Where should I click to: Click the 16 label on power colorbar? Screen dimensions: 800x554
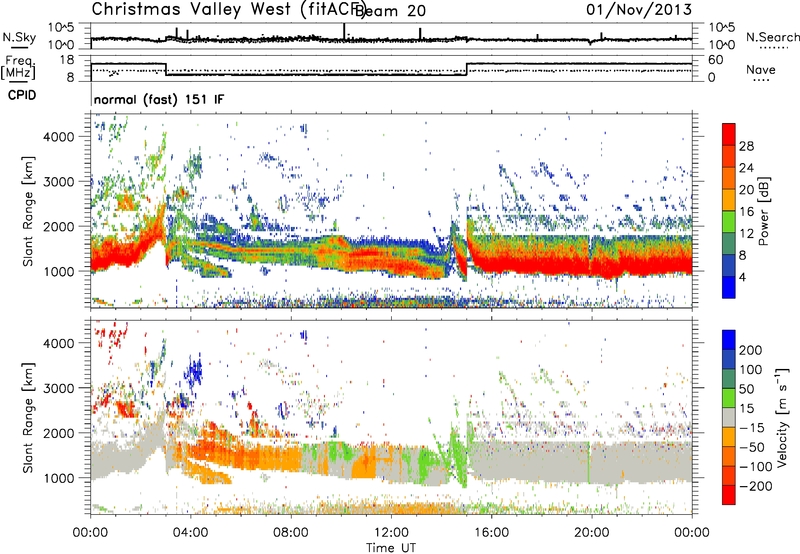click(746, 212)
